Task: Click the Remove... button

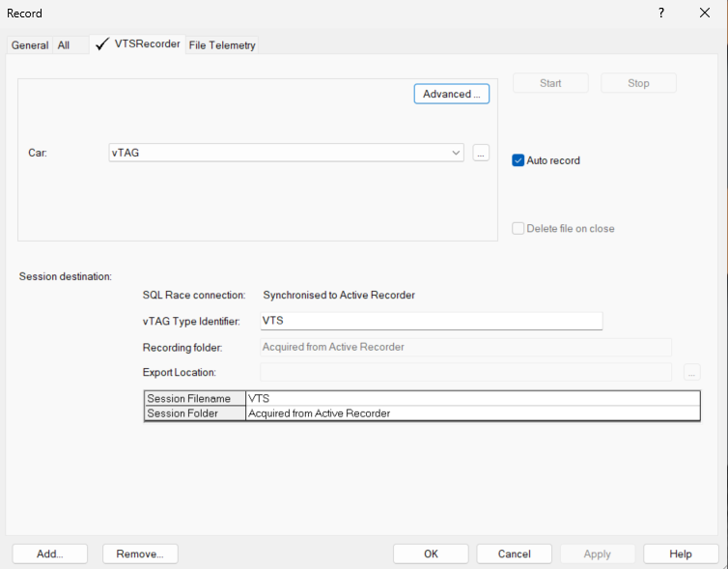Action: [140, 554]
